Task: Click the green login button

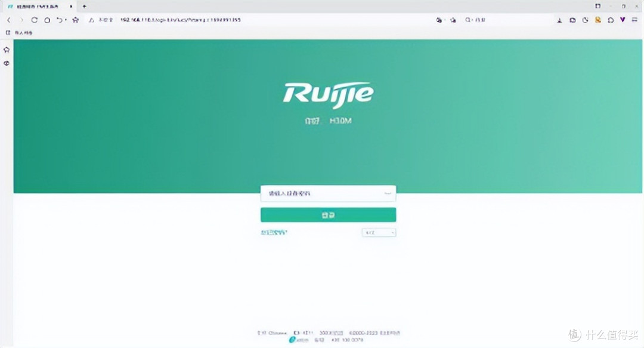Action: pos(328,215)
